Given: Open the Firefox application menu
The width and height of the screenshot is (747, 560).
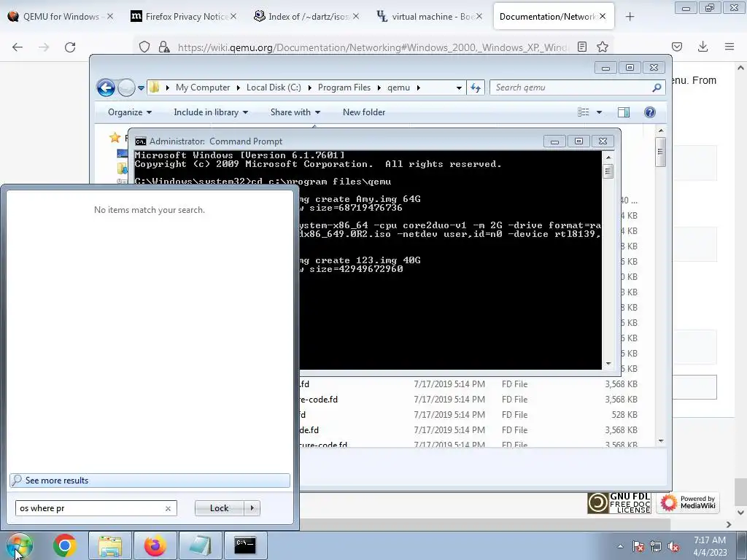Looking at the screenshot, I should 729,47.
